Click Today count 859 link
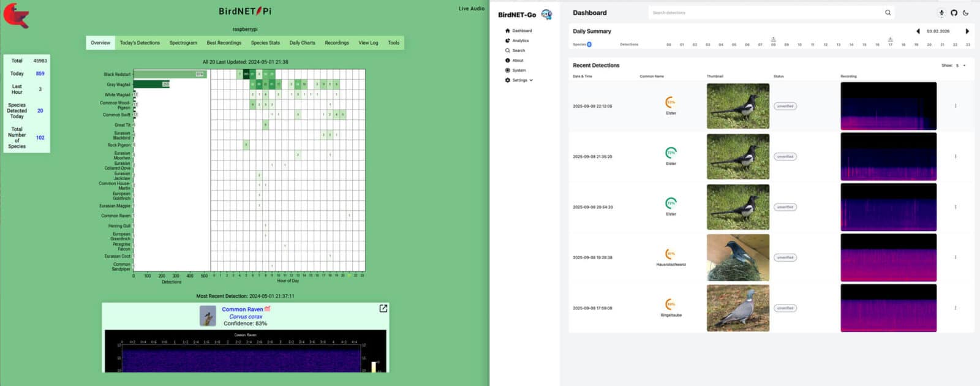 coord(40,74)
